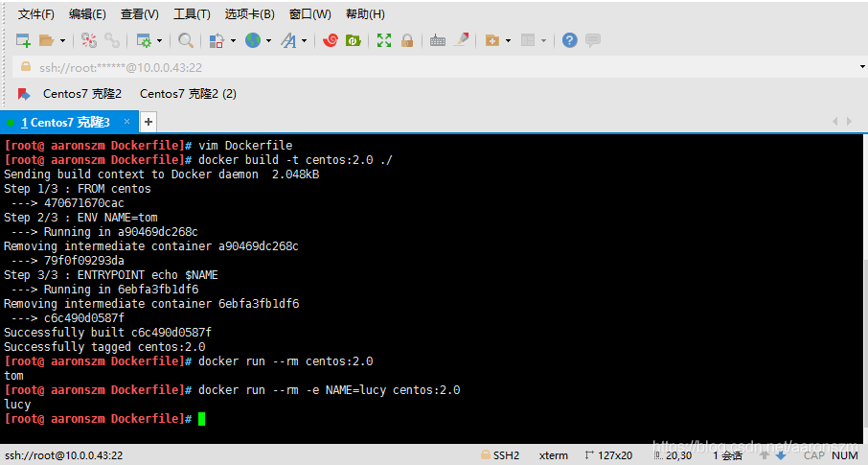Expand the address bar dropdown arrow
The image size is (868, 465).
pyautogui.click(x=862, y=67)
